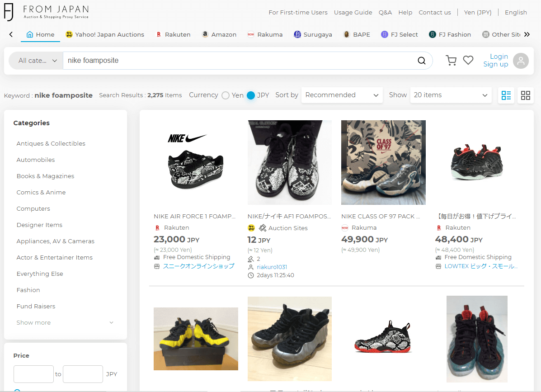
Task: Expand Show more categories
Action: tap(65, 322)
